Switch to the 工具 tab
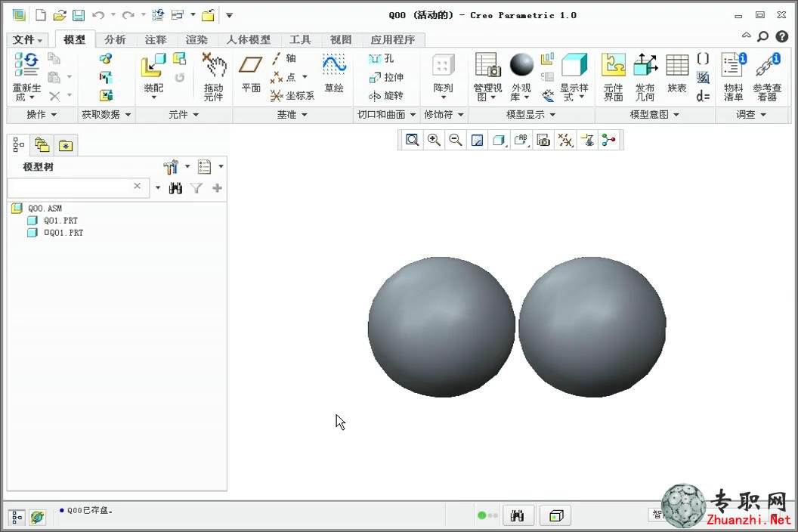 300,40
